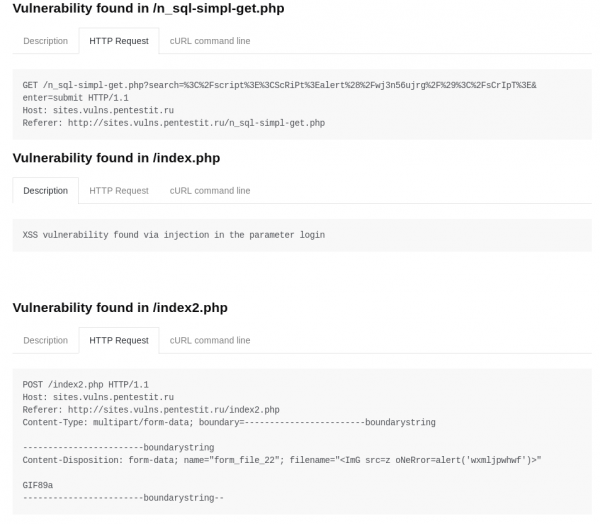Screen dimensions: 600x524
Task: Click the Referer line ending in index2.php
Action: pyautogui.click(x=150, y=410)
